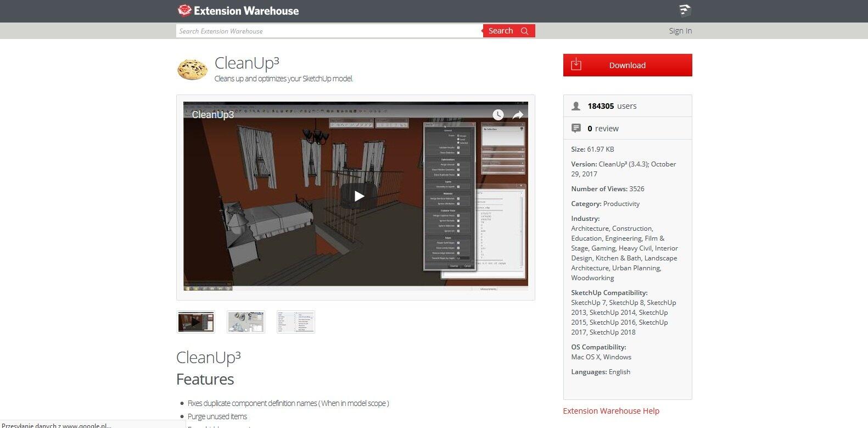Select the second preview thumbnail
This screenshot has width=868, height=428.
[246, 322]
